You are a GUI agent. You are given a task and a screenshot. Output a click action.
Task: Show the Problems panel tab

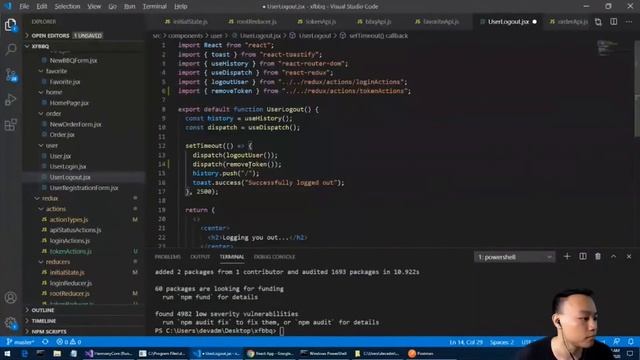(167, 257)
